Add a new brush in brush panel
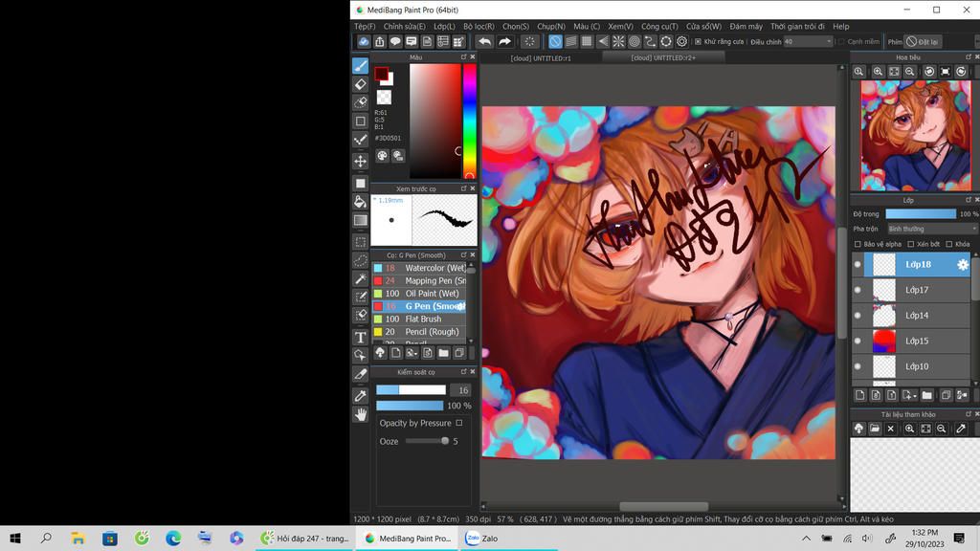The image size is (980, 551). click(395, 353)
